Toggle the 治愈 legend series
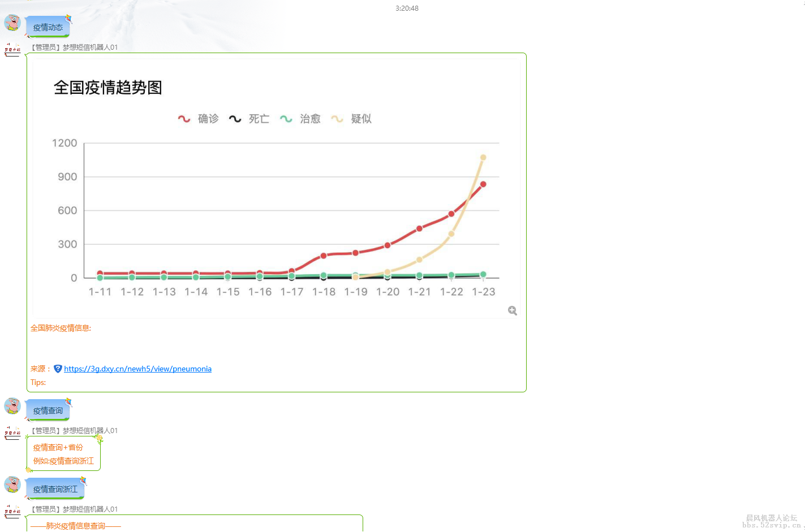Screen dimensions: 805x532 [x=300, y=119]
